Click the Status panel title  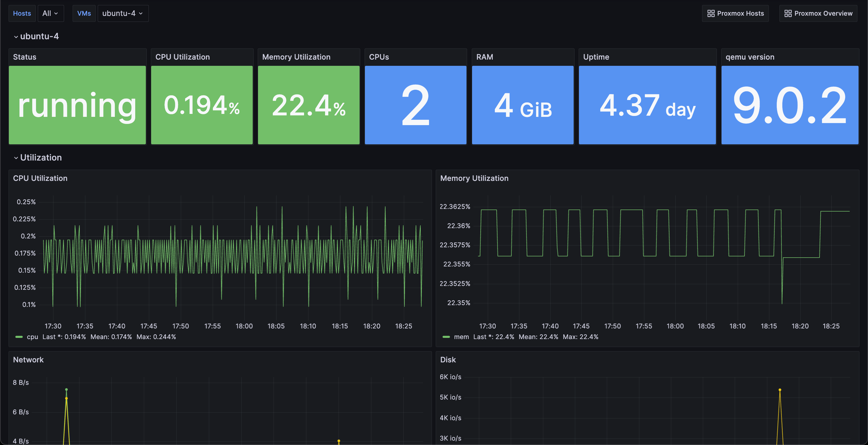coord(25,57)
